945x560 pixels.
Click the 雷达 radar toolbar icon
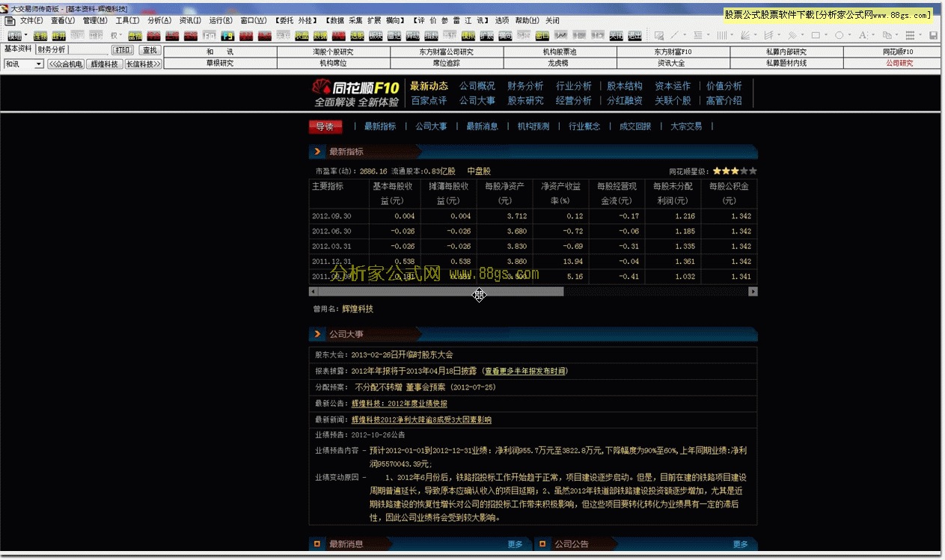394,35
